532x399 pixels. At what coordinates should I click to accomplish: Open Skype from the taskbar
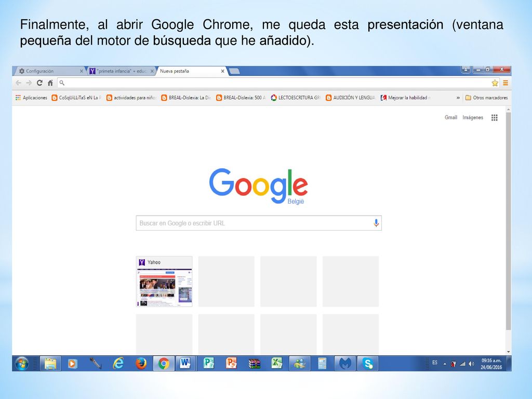[x=368, y=364]
